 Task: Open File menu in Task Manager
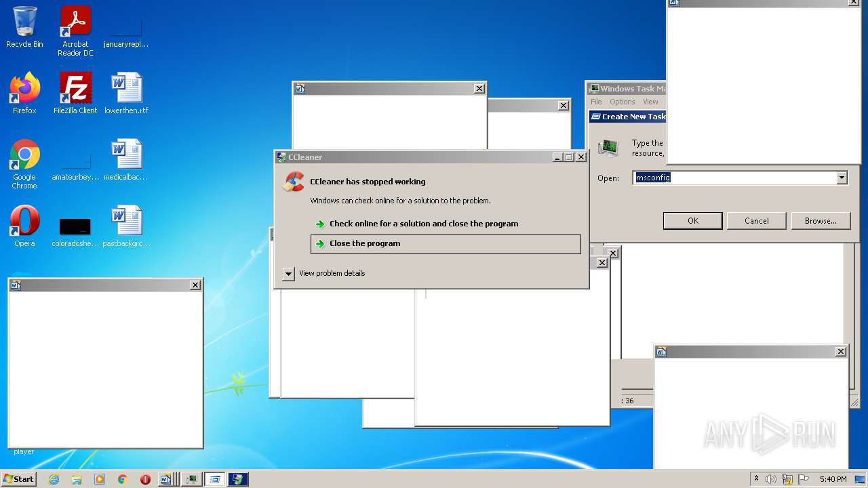coord(596,102)
